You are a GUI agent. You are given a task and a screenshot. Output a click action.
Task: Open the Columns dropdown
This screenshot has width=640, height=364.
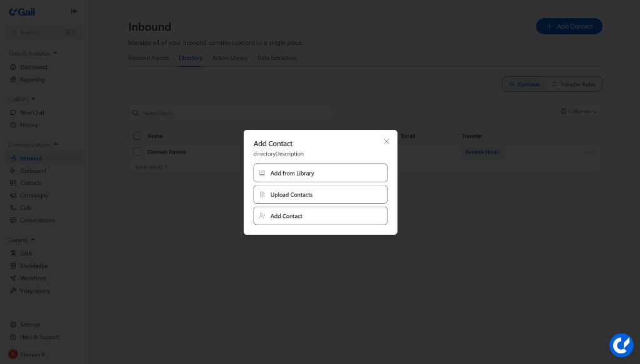click(578, 111)
